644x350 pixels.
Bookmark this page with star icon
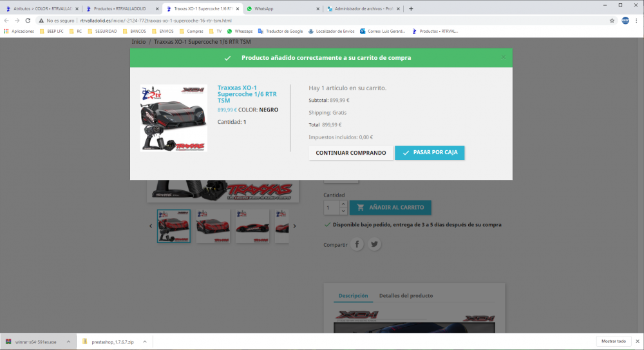pyautogui.click(x=612, y=21)
